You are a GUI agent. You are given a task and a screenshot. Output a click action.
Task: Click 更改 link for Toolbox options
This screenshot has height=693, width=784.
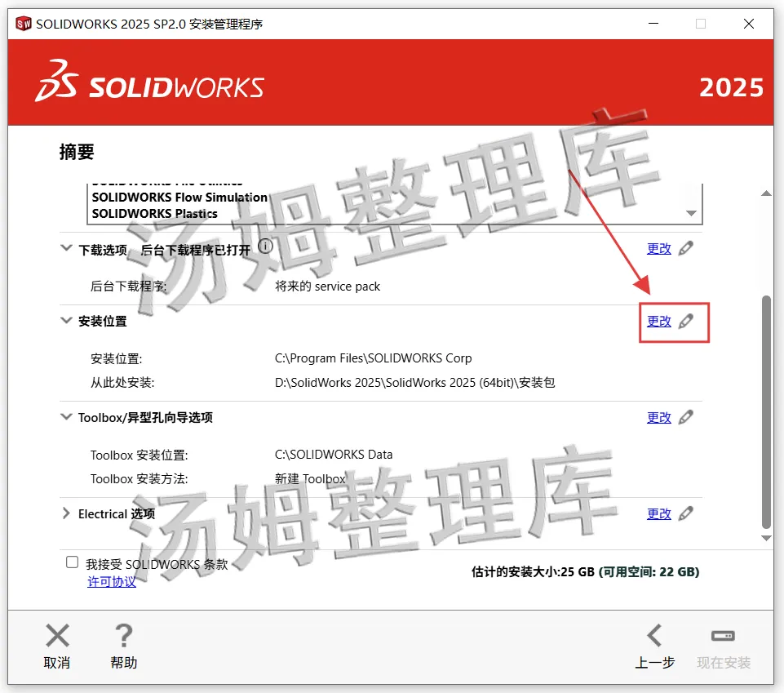click(x=659, y=417)
